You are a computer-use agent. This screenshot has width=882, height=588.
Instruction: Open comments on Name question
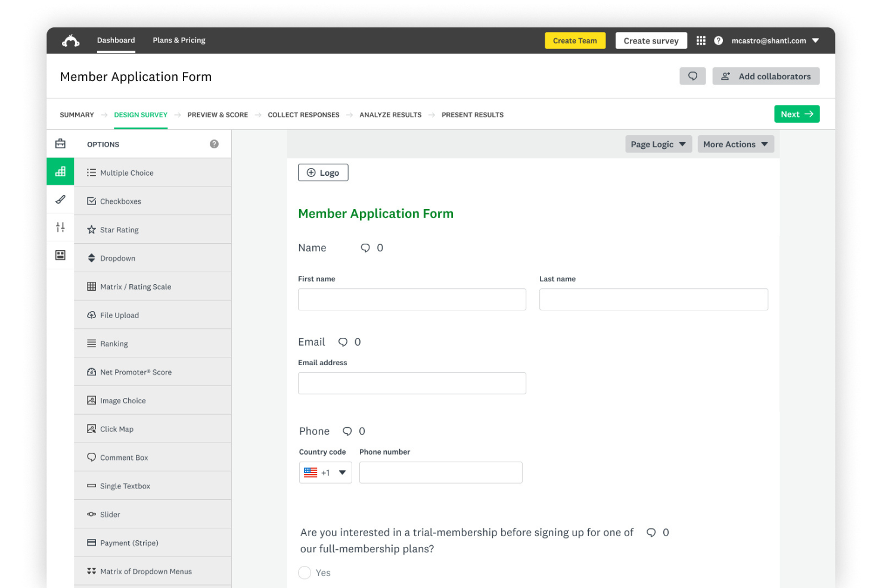pos(365,248)
